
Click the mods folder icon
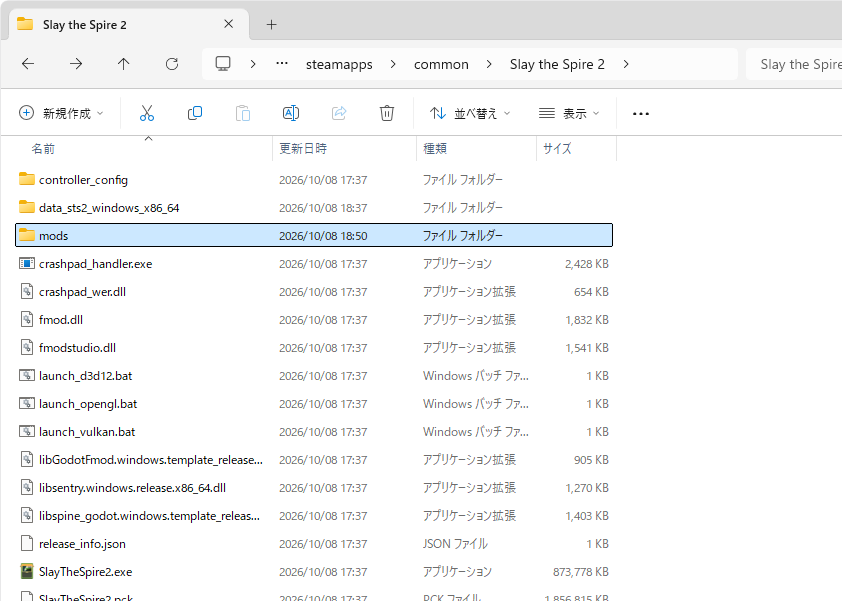click(27, 235)
